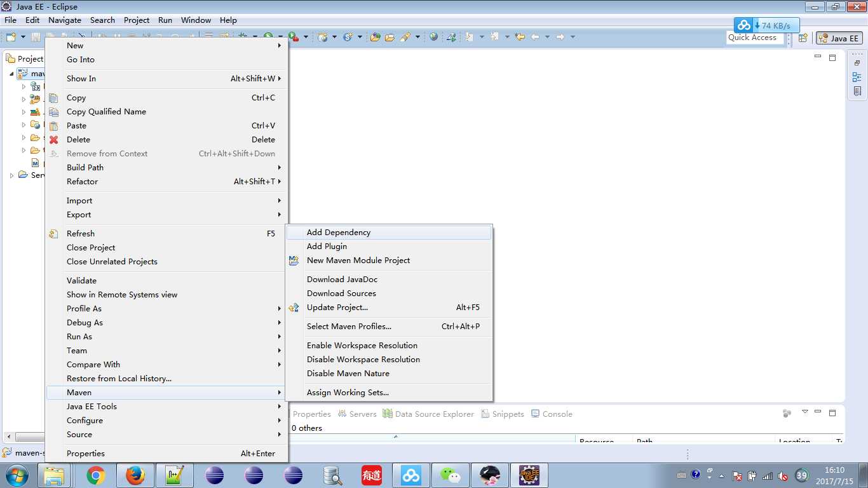Select Disable Maven Nature

389,374
